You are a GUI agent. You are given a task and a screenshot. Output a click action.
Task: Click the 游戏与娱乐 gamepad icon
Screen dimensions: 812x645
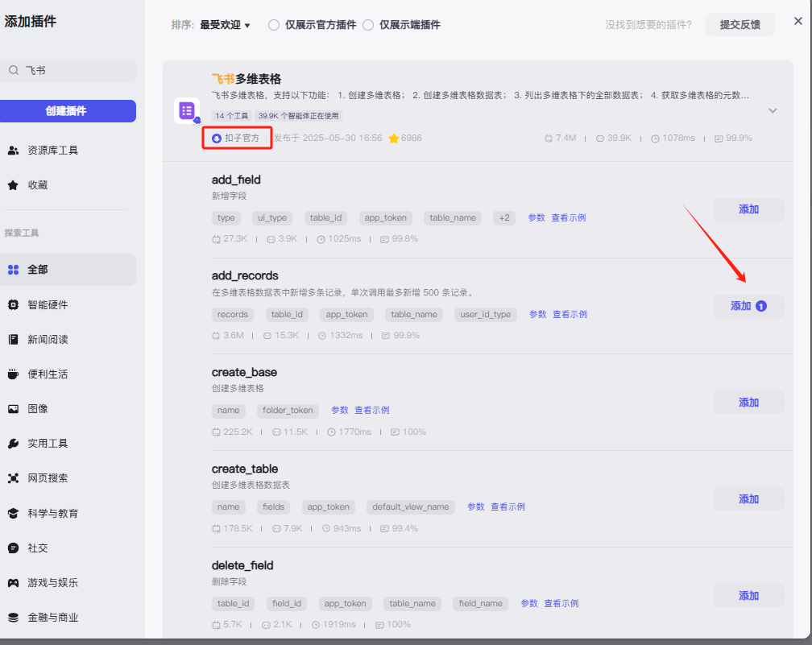[14, 583]
